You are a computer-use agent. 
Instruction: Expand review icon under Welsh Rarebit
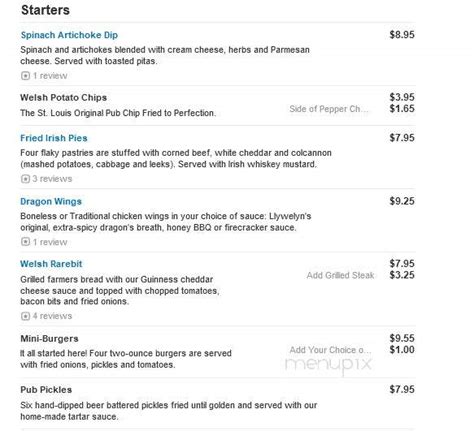[x=25, y=316]
